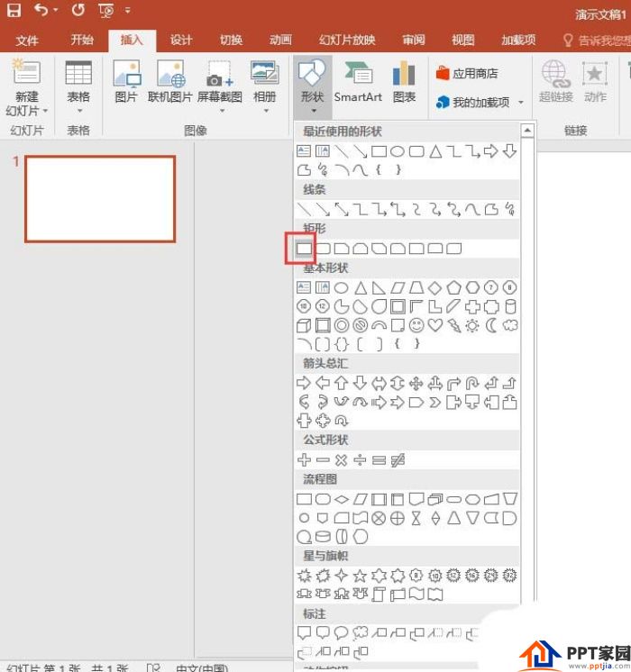Pick the smiley face shape
Image resolution: width=631 pixels, height=672 pixels.
pos(416,325)
